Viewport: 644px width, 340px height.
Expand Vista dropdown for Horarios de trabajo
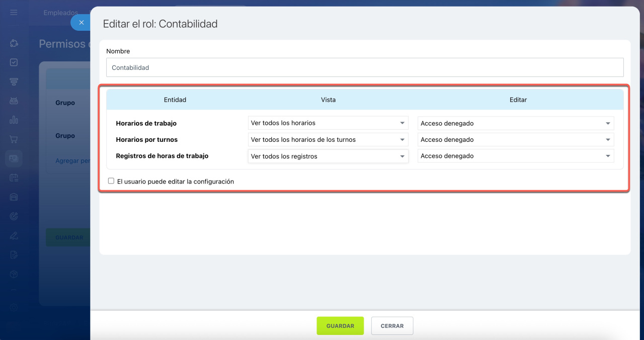(x=328, y=123)
